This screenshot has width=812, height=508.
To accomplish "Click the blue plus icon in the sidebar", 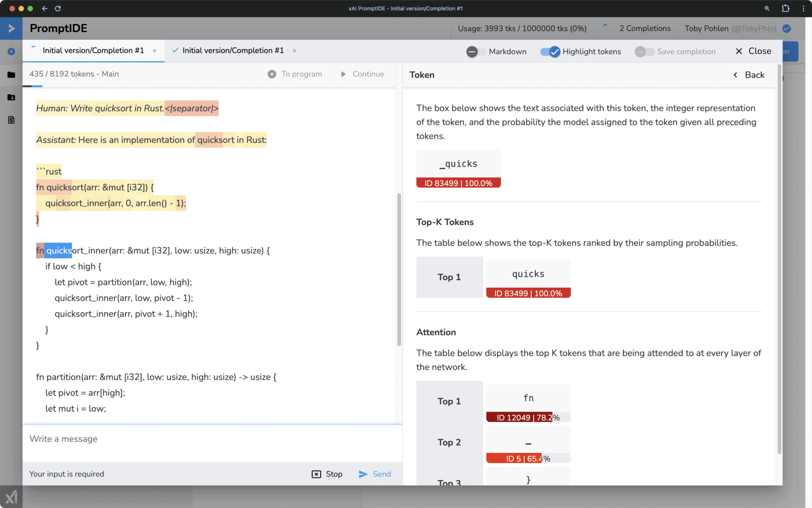I will click(11, 51).
